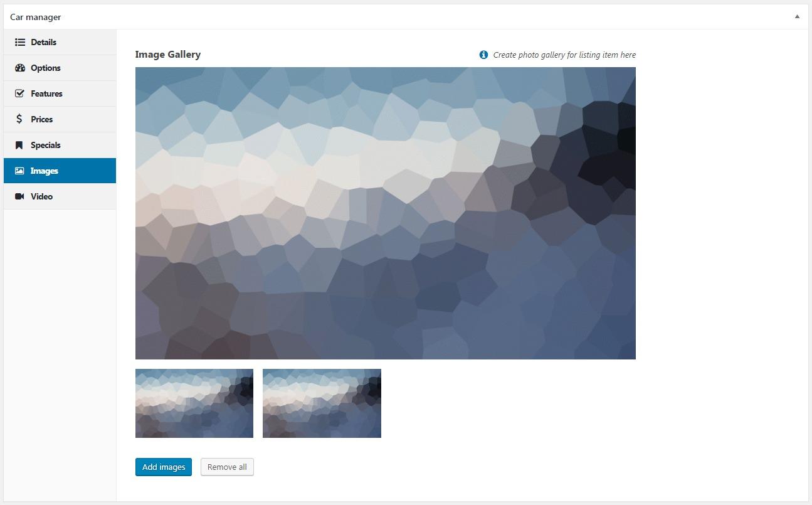Click the list icon beside Details
Viewport: 812px width, 505px height.
coord(19,42)
